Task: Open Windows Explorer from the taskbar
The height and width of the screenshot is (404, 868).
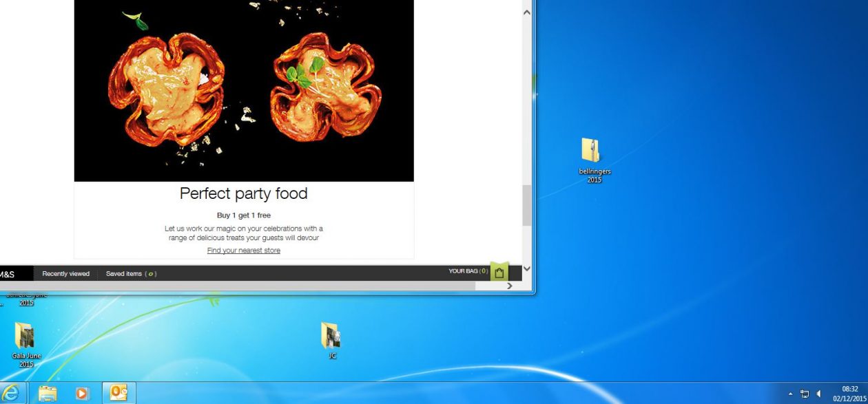Action: point(48,393)
